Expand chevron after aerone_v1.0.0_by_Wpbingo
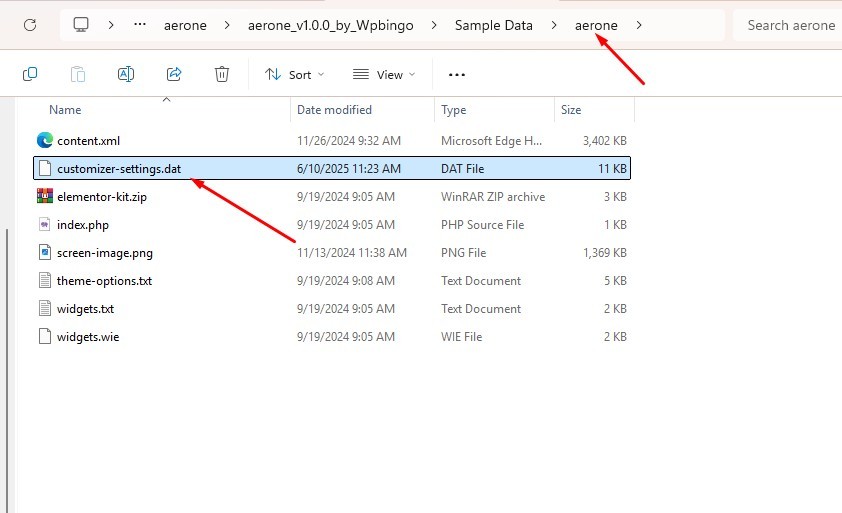This screenshot has height=513, width=842. pos(434,25)
